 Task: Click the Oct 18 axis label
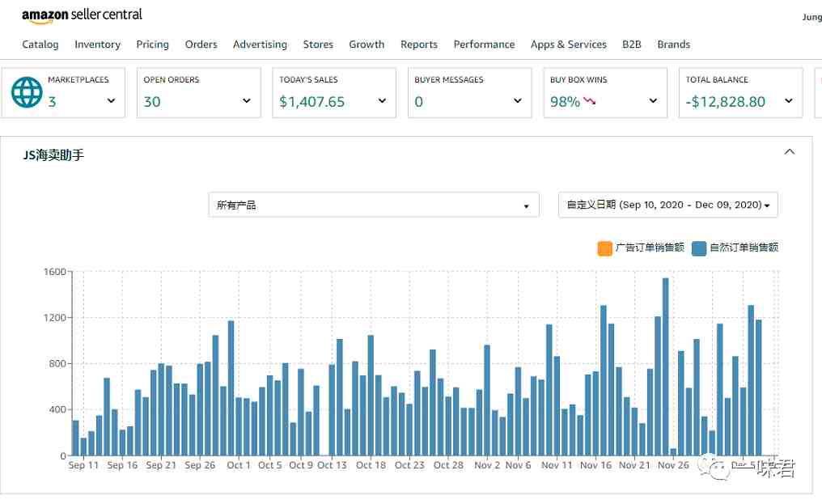click(x=371, y=465)
